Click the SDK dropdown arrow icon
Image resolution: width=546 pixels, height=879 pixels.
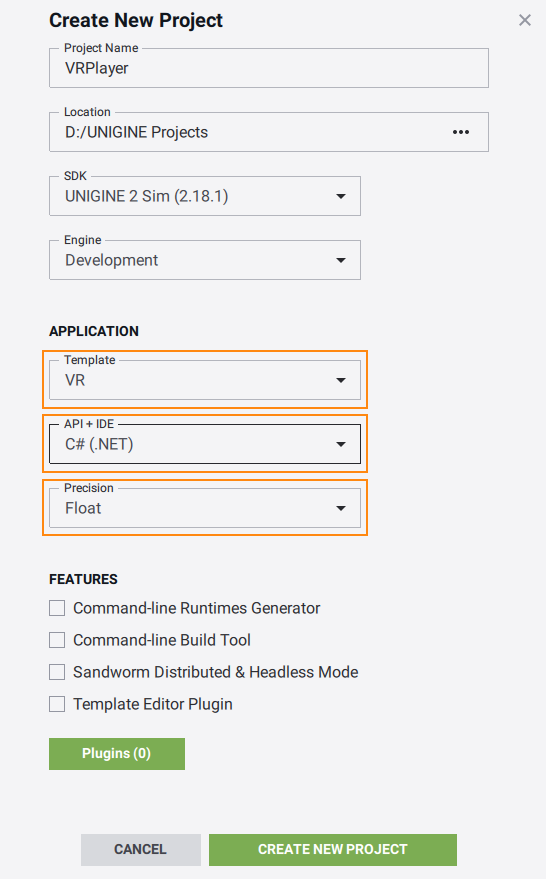pyautogui.click(x=341, y=196)
